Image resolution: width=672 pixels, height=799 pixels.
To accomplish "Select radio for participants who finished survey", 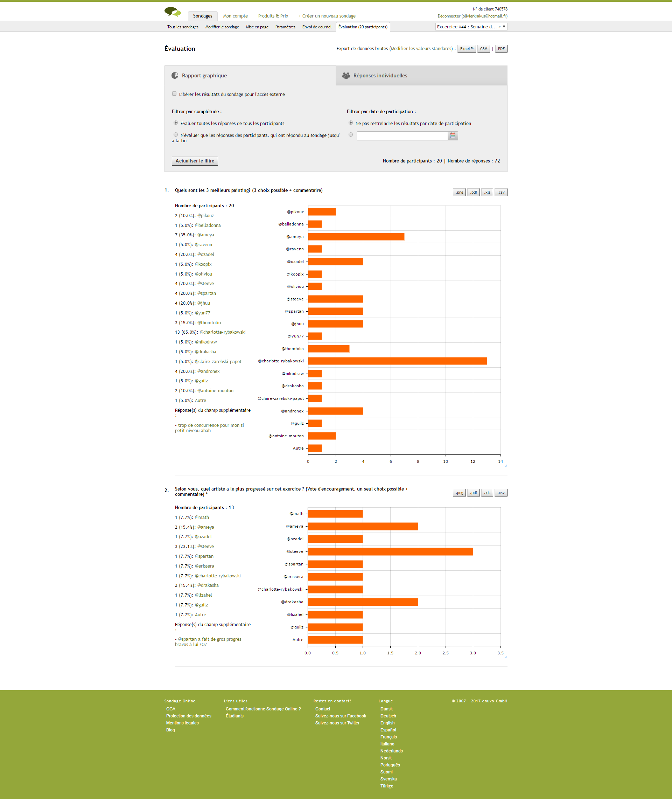I will pyautogui.click(x=176, y=134).
